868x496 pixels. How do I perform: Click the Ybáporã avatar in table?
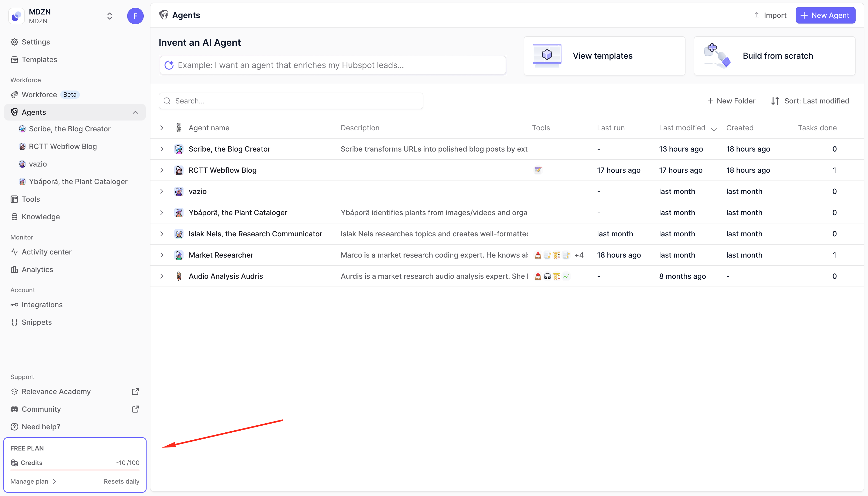pos(179,213)
